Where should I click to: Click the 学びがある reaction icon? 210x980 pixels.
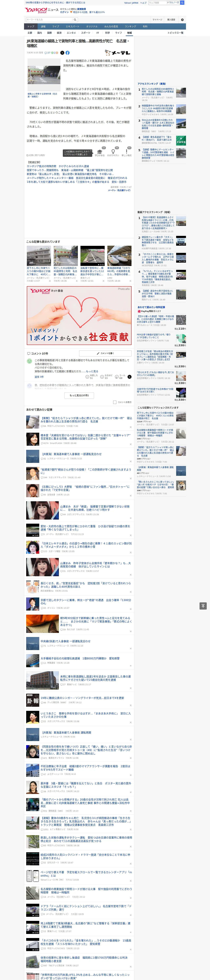point(100,151)
